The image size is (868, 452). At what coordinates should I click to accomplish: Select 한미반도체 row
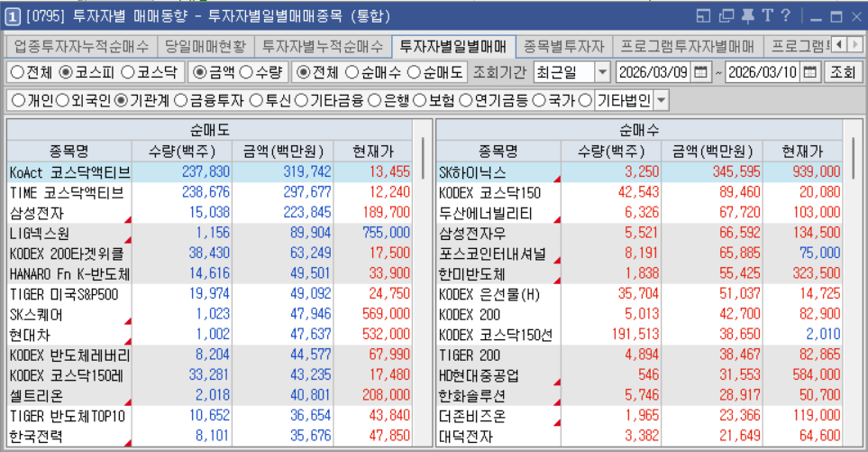[639, 273]
